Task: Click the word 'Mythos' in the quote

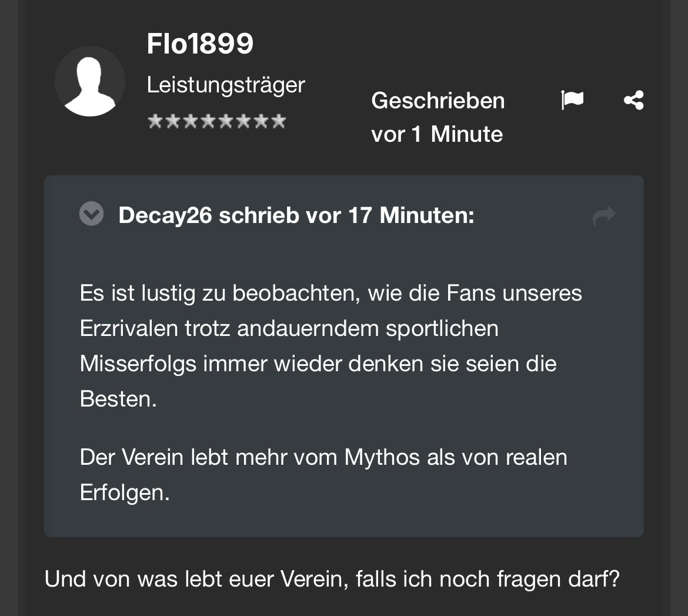Action: point(382,458)
